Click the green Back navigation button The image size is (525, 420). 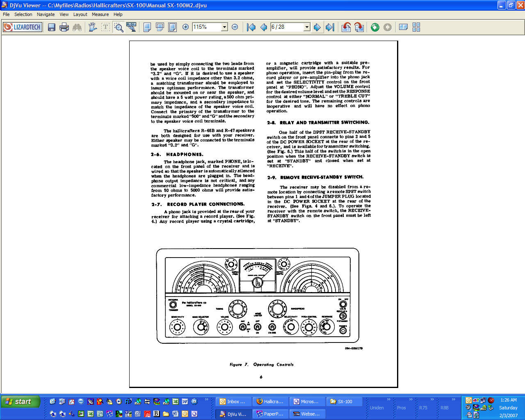pos(375,27)
